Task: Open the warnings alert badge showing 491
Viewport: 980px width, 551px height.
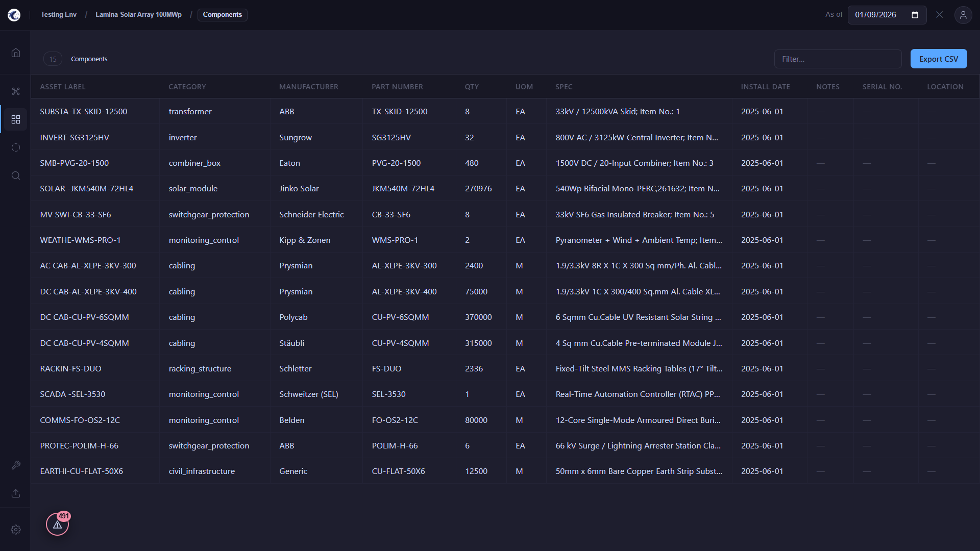Action: tap(58, 524)
